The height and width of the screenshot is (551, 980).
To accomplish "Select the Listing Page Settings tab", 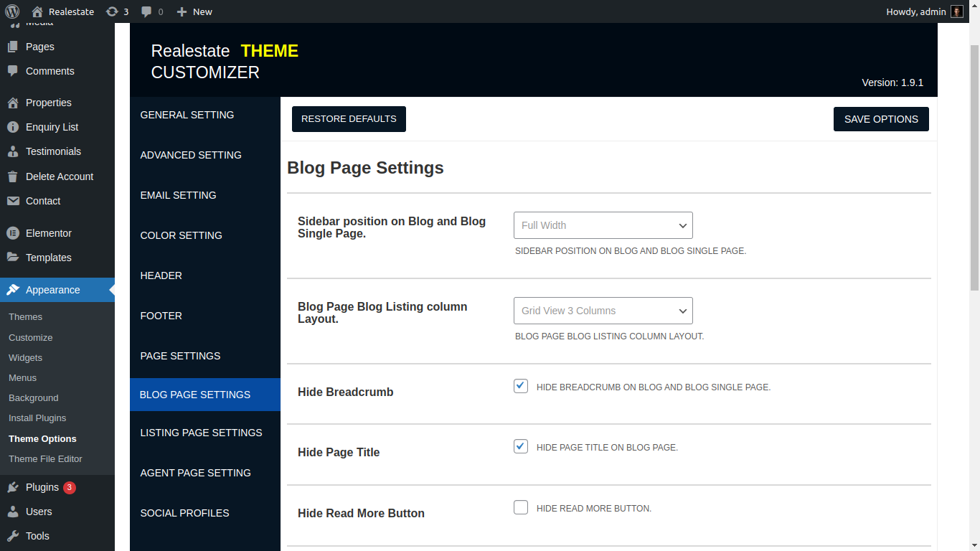I will (x=201, y=433).
